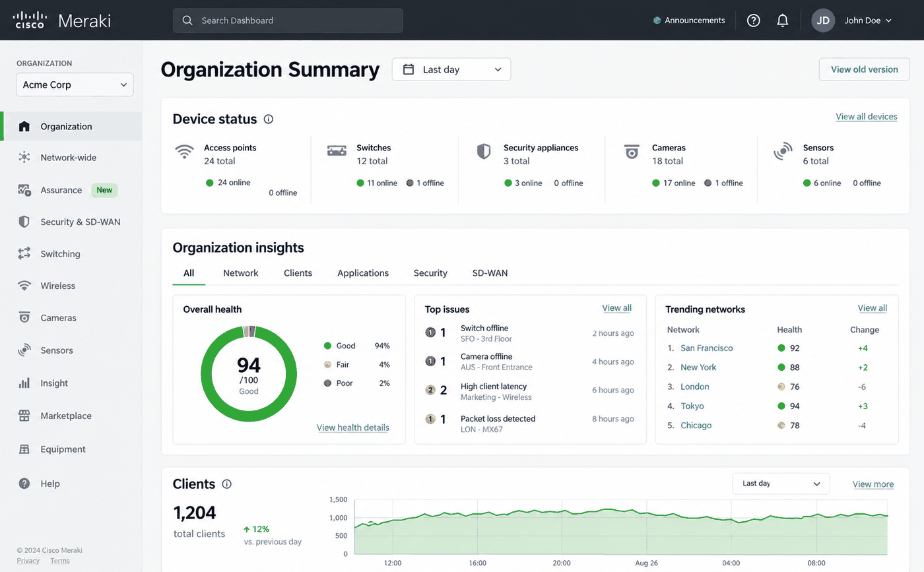The image size is (924, 572).
Task: Click the Cisco Meraki logo
Action: click(62, 20)
